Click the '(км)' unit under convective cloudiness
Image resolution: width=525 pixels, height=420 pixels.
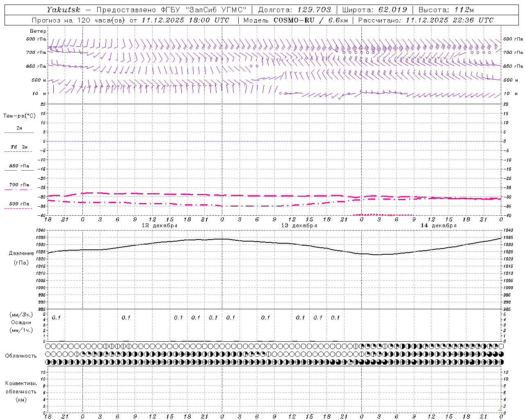click(21, 399)
